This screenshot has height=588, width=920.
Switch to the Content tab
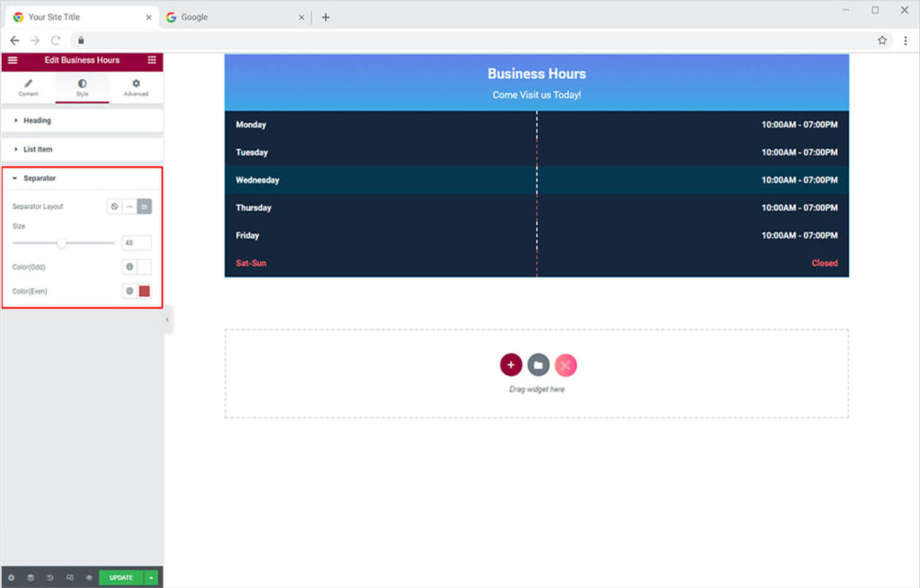28,87
